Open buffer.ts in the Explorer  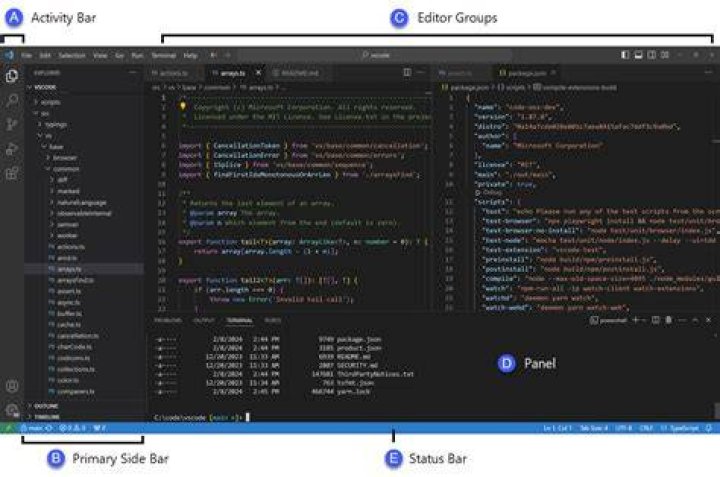[84, 314]
